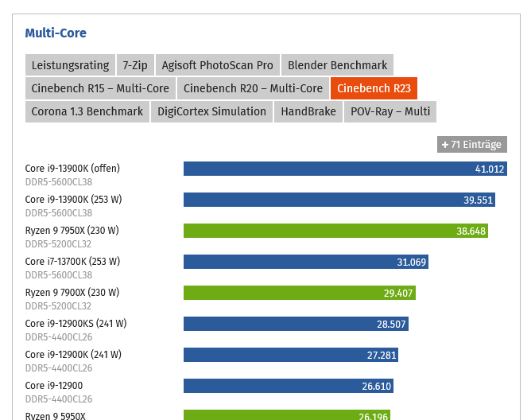This screenshot has height=420, width=531.
Task: Click the Core i9-12900K (241 W) bar
Action: [x=291, y=355]
